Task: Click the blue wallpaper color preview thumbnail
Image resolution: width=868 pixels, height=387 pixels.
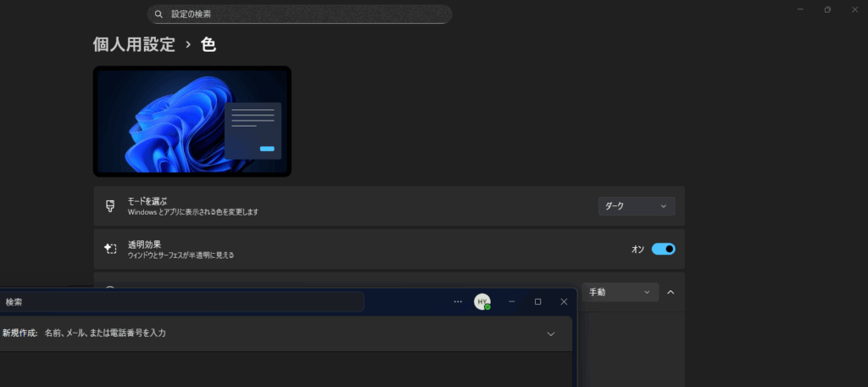Action: [192, 121]
